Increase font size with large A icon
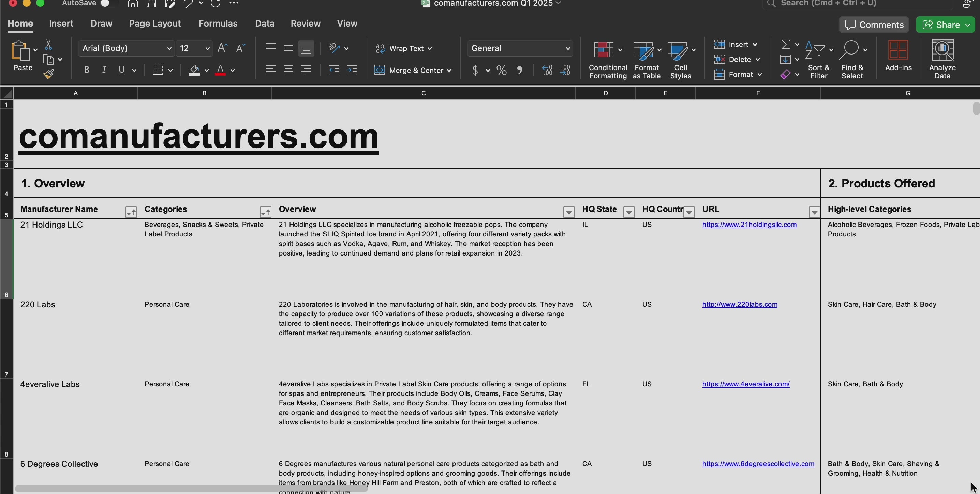The height and width of the screenshot is (494, 980). pyautogui.click(x=223, y=48)
